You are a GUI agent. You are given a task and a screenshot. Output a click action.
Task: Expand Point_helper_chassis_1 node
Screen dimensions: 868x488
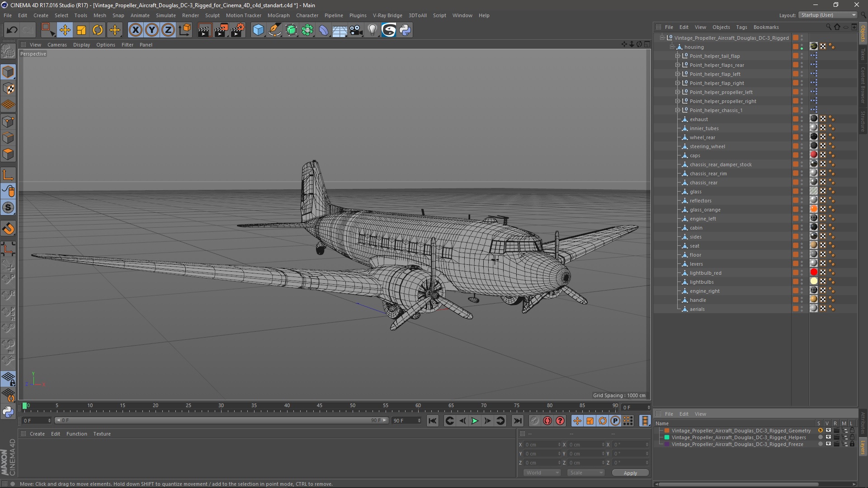(x=677, y=110)
